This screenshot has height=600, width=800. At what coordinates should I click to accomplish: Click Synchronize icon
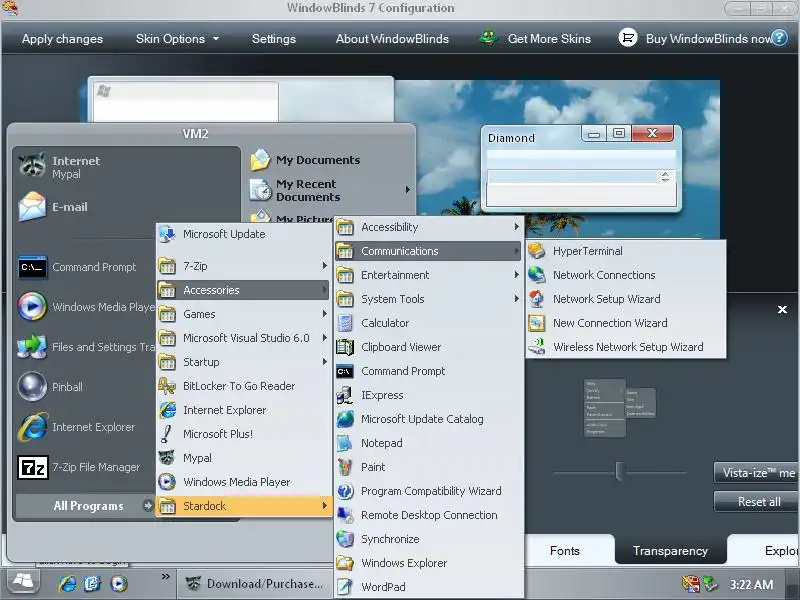tap(345, 539)
